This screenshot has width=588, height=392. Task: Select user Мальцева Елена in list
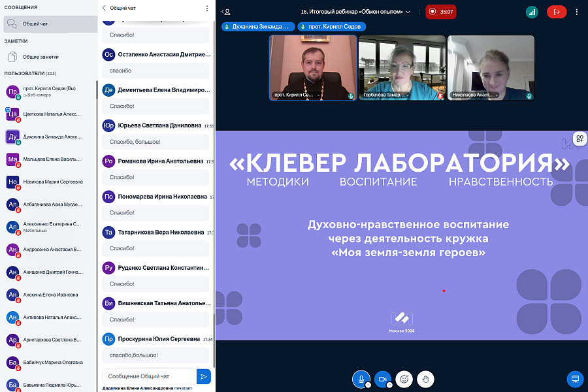point(49,159)
